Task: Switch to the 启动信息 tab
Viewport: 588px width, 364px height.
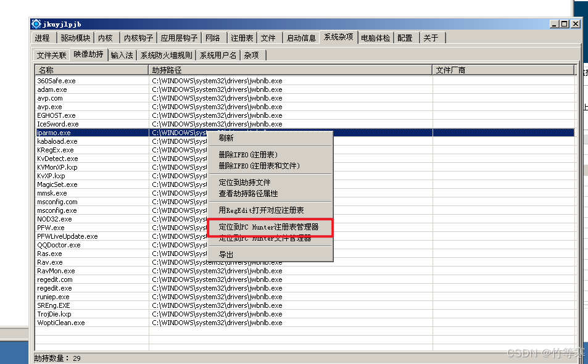Action: [301, 38]
